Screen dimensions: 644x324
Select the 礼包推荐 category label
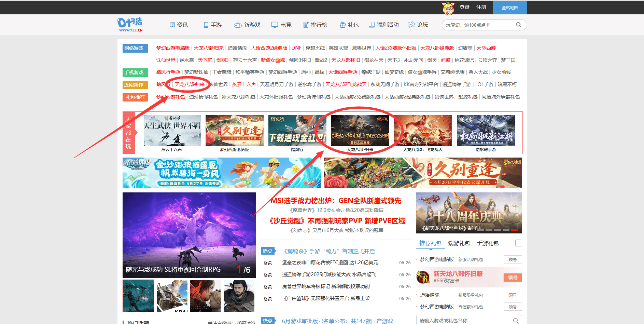(x=135, y=97)
